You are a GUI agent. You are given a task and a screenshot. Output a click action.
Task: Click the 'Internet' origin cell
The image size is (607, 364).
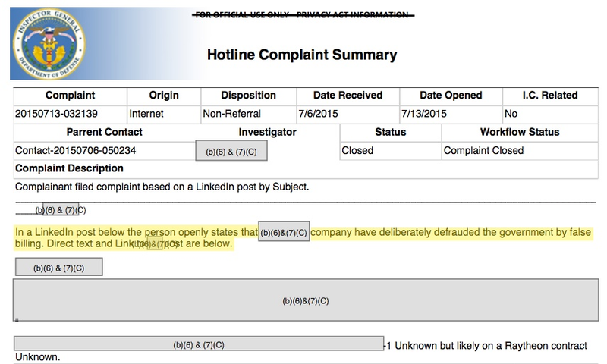[146, 114]
